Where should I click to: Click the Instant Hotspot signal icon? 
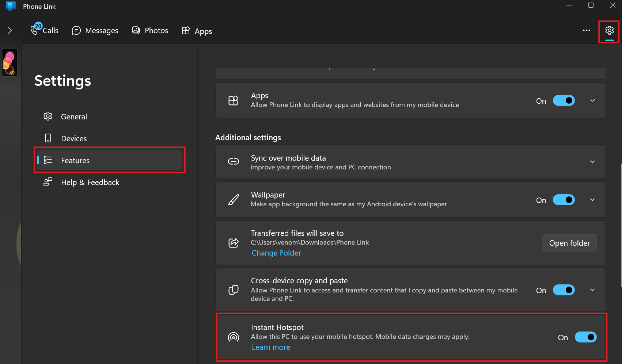click(234, 337)
